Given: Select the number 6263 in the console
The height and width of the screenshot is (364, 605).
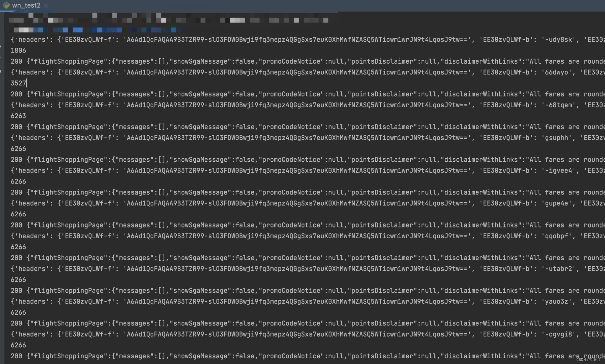Looking at the screenshot, I should [x=18, y=116].
